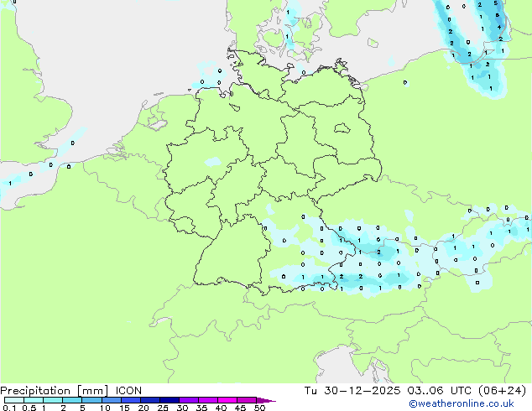Click the map precipitation value "4"
The image size is (532, 411).
(499, 27)
